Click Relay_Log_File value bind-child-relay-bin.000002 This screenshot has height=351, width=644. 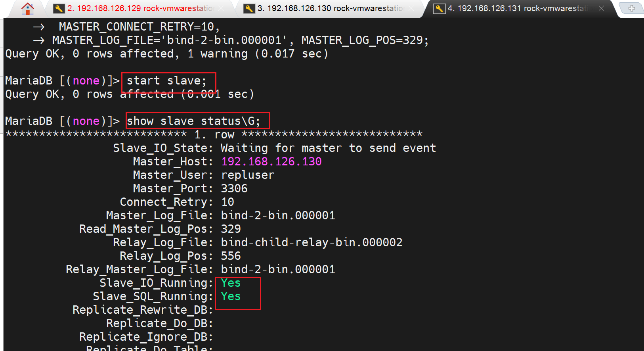click(311, 243)
